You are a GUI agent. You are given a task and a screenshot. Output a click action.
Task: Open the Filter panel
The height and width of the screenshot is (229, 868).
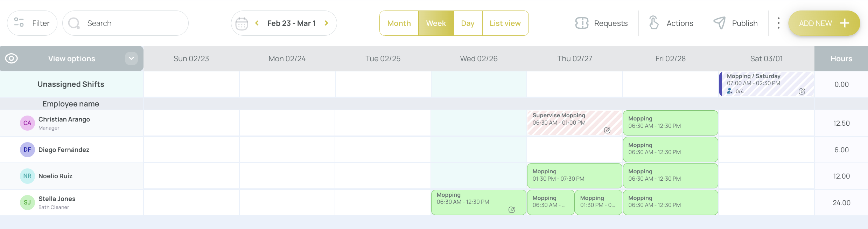[x=32, y=23]
